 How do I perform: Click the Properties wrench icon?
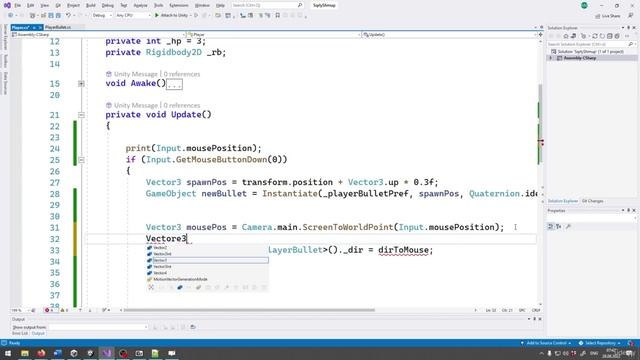(568, 226)
